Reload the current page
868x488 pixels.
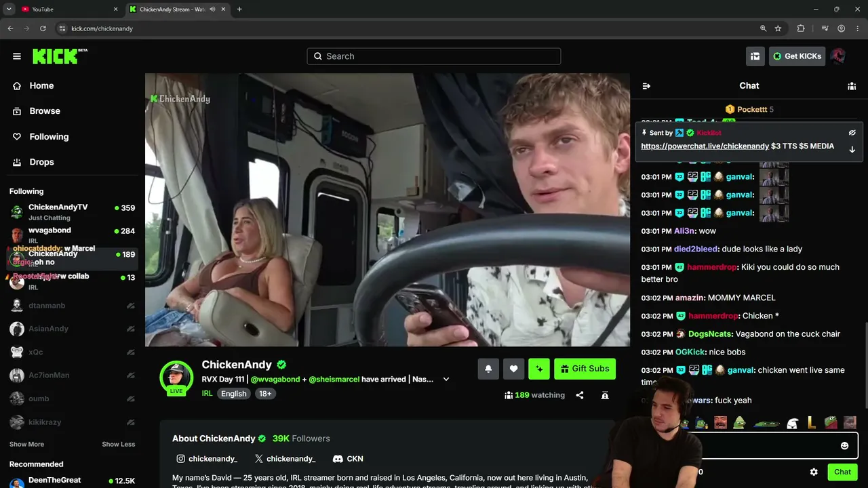click(43, 28)
